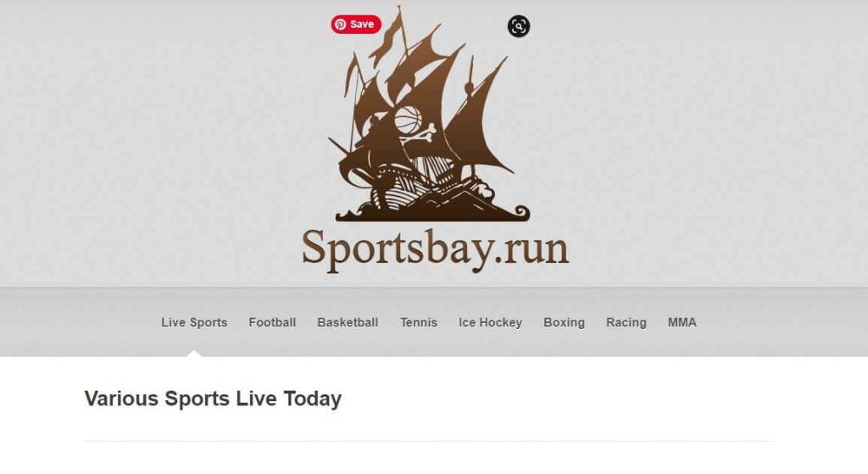Click the divider line below the heading

tap(430, 441)
